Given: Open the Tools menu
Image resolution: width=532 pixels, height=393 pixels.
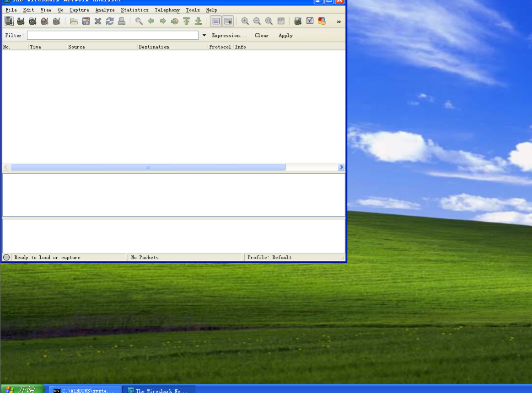Looking at the screenshot, I should pos(193,10).
